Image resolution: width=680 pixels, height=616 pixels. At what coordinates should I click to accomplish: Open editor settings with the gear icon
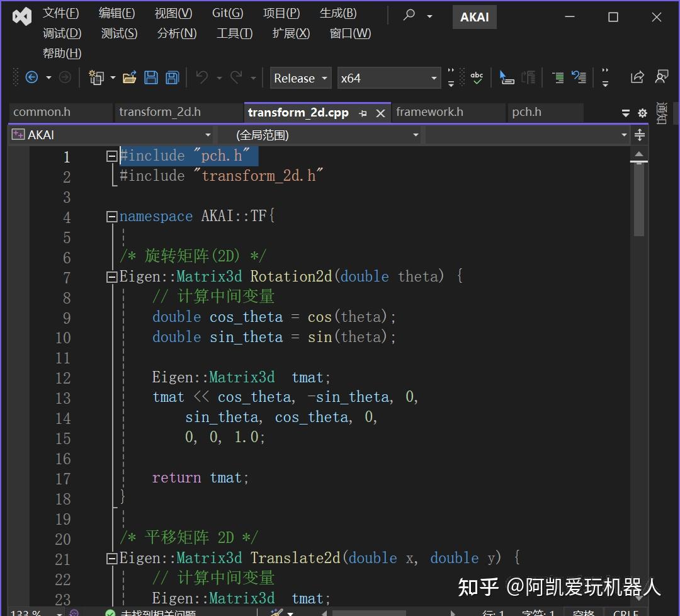tap(642, 112)
